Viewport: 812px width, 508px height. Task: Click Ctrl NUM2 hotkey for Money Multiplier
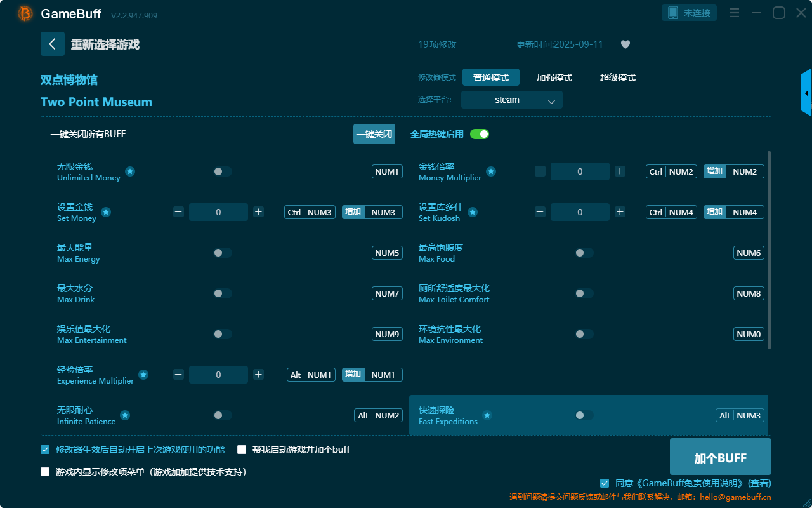point(672,171)
